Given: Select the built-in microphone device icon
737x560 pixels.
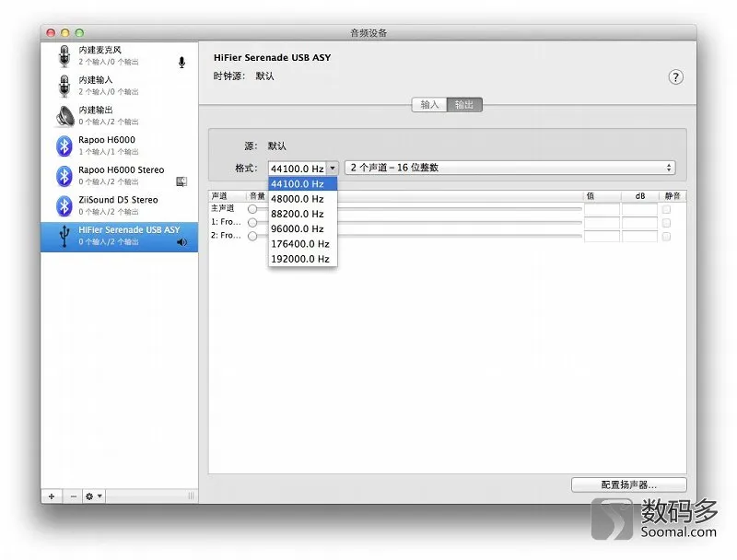Looking at the screenshot, I should pos(64,56).
